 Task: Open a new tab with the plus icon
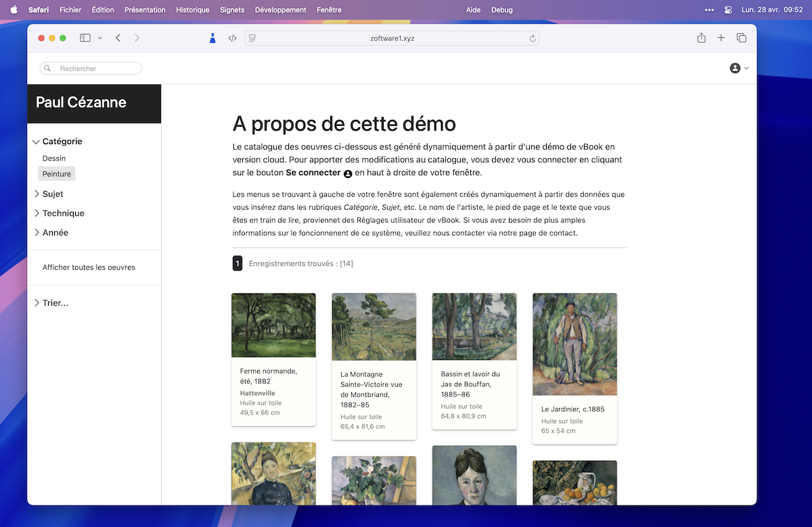click(721, 38)
